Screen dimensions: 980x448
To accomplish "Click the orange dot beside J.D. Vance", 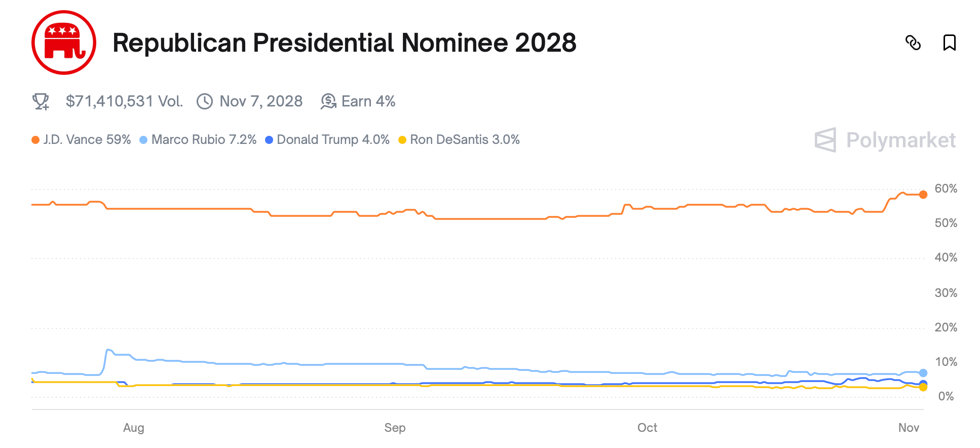I will (34, 139).
